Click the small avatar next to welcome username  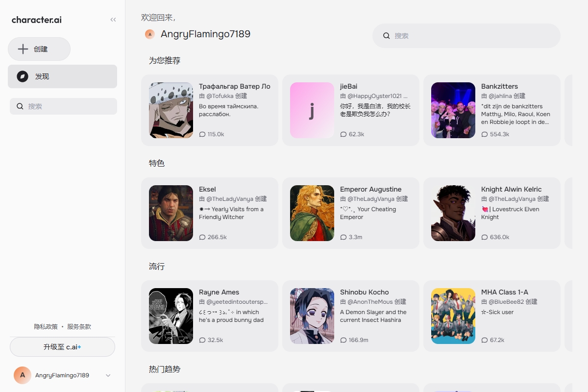[150, 34]
